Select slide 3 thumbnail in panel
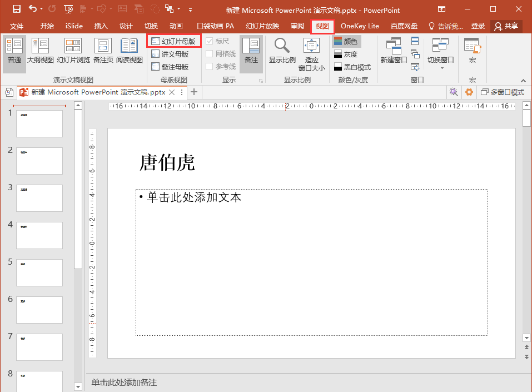 (x=39, y=198)
